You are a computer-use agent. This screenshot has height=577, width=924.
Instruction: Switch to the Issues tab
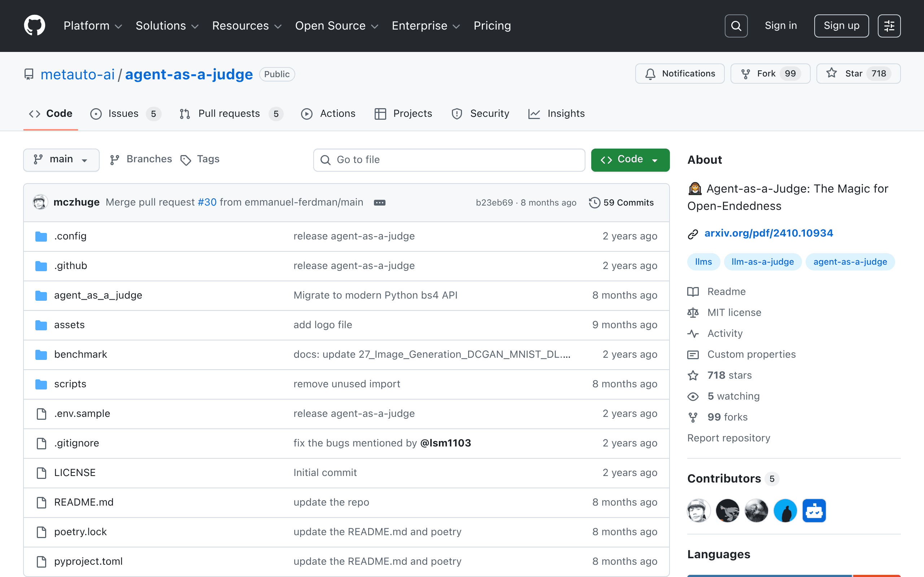pos(126,114)
